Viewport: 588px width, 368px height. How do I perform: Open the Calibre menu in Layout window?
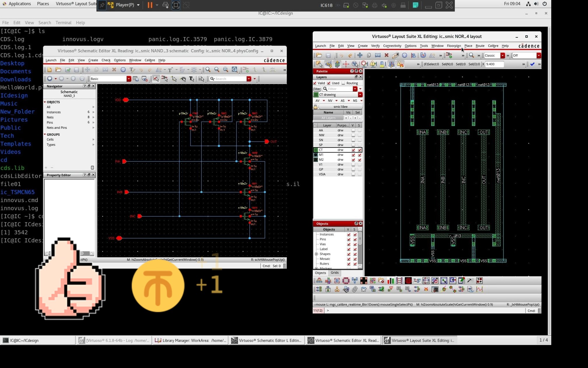pyautogui.click(x=493, y=46)
